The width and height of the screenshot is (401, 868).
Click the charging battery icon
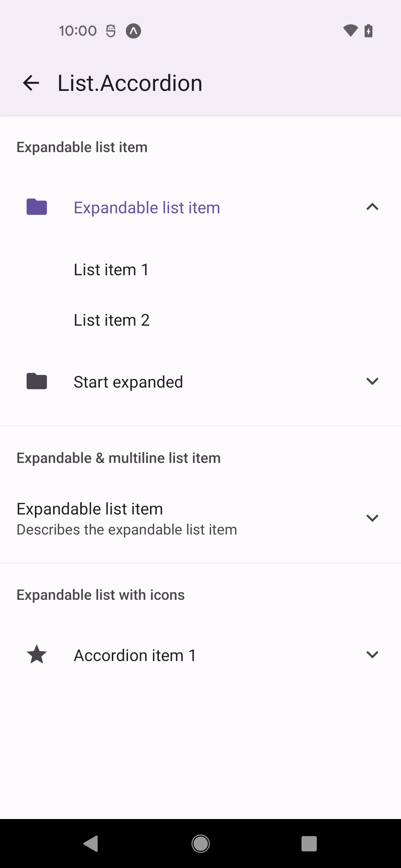[368, 31]
